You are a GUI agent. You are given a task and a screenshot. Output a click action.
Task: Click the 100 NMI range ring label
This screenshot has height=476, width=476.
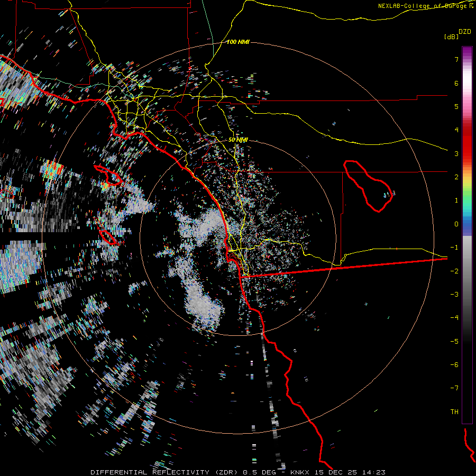pyautogui.click(x=238, y=42)
